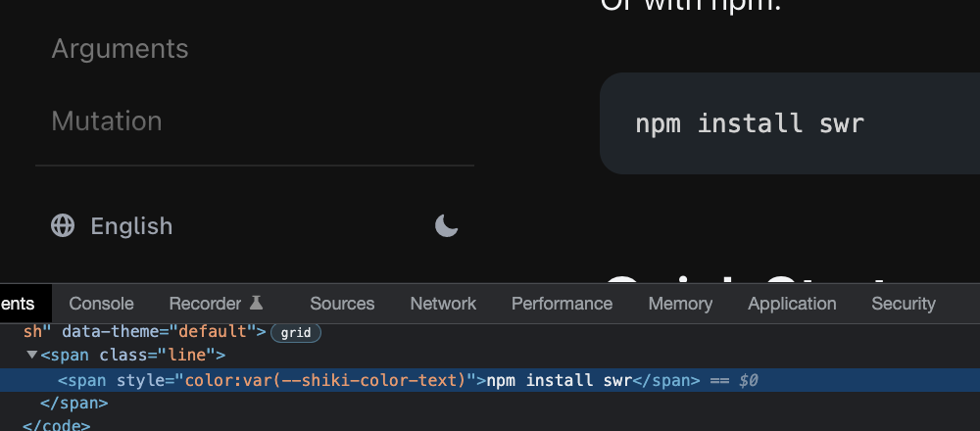The height and width of the screenshot is (431, 980).
Task: Open the English language selector
Action: coord(112,225)
